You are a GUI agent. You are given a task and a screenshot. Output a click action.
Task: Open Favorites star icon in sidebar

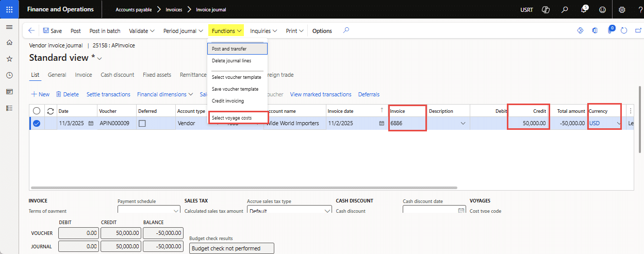click(9, 59)
